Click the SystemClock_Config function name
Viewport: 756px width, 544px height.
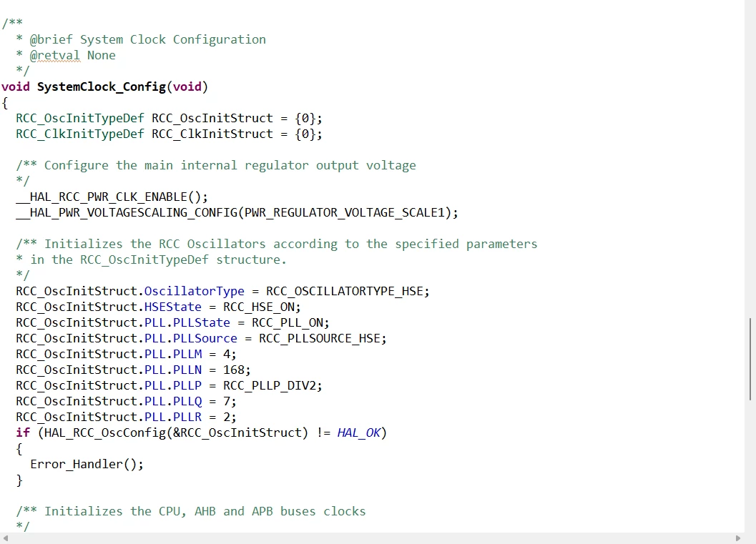point(102,86)
